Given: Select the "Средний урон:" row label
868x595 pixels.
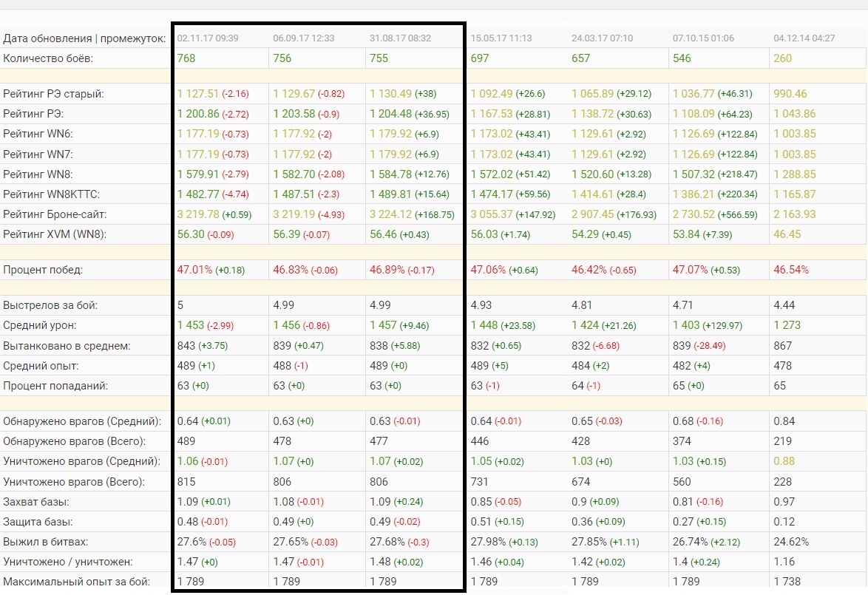Looking at the screenshot, I should [x=40, y=325].
